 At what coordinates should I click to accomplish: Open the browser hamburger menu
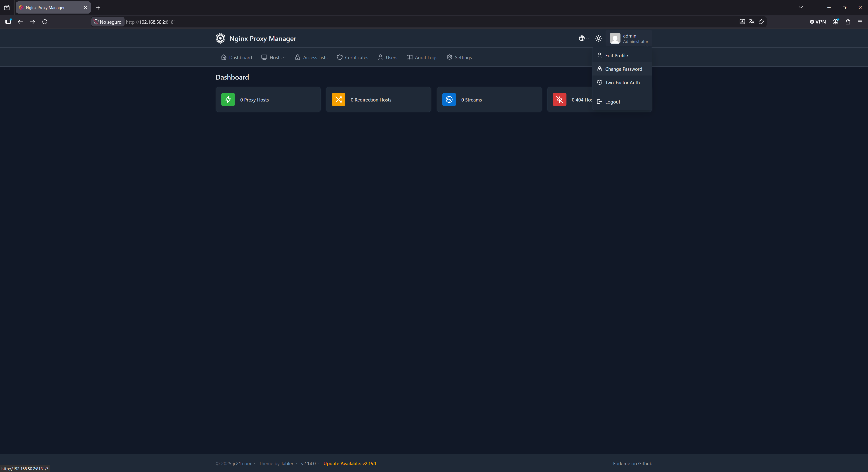tap(860, 22)
